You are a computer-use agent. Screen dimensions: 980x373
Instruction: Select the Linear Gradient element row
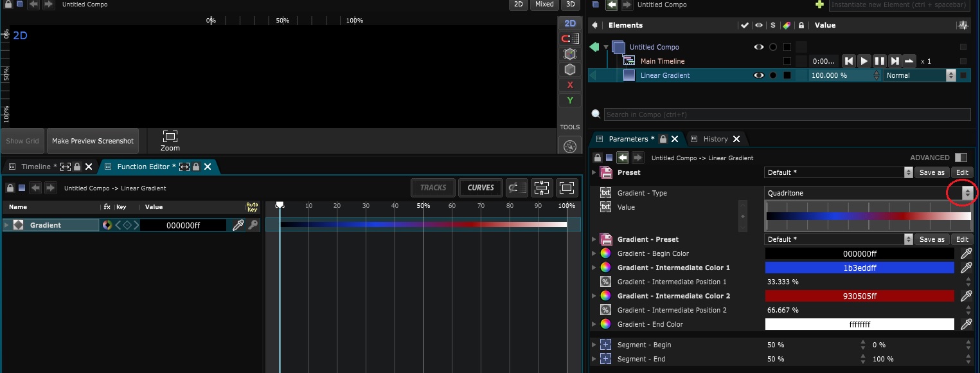780,75
